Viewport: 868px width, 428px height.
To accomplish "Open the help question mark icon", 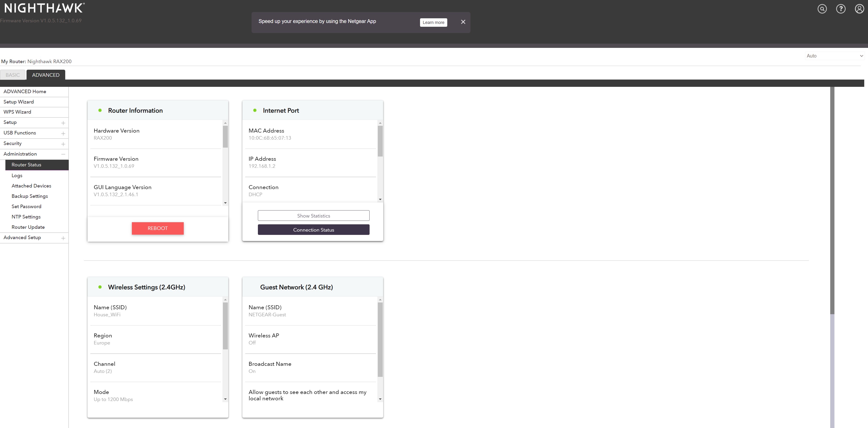I will tap(841, 9).
